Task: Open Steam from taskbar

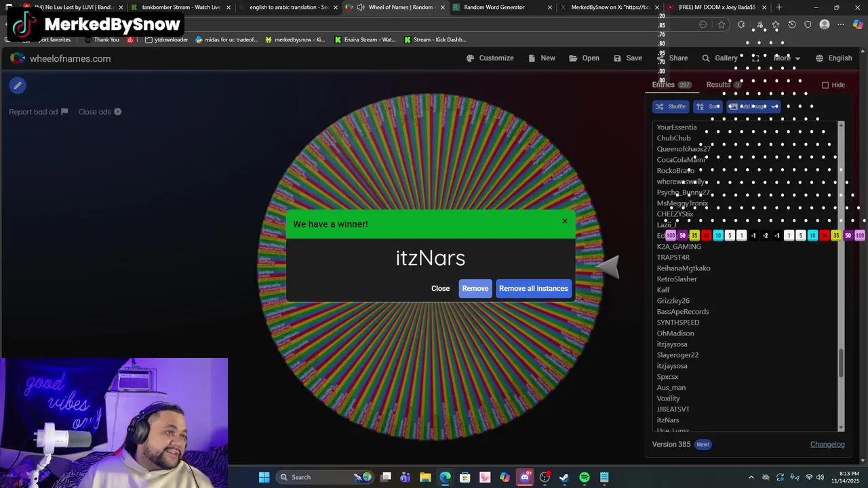Action: click(x=564, y=477)
